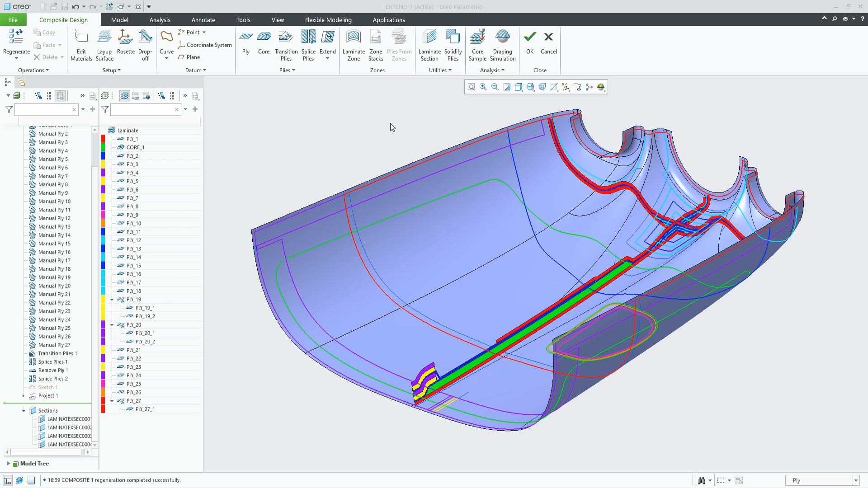Toggle Perspective View in graphics toolbar
Viewport: 868px width, 488px height.
point(542,87)
